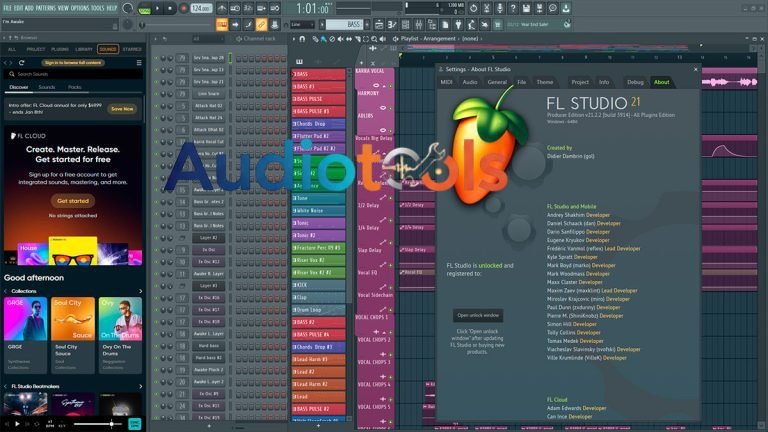The width and height of the screenshot is (768, 432).
Task: Open the channel rack 'All' filter dropdown
Action: [x=207, y=39]
